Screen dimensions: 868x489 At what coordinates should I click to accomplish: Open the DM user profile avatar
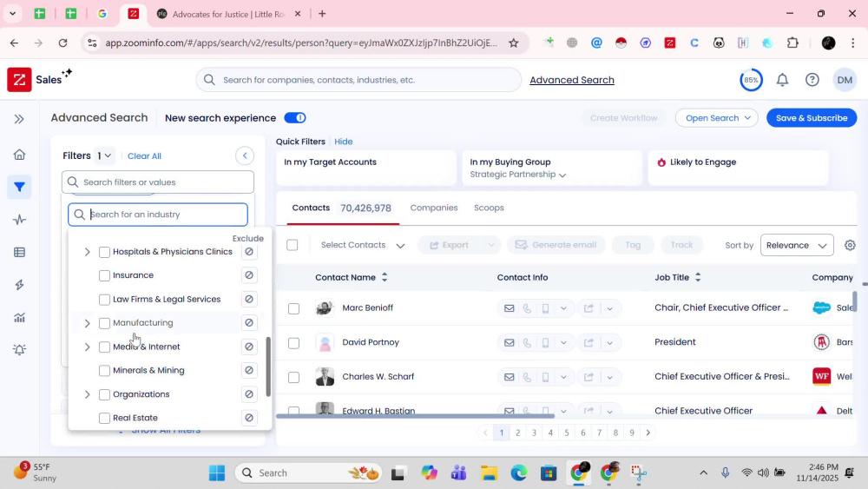845,80
